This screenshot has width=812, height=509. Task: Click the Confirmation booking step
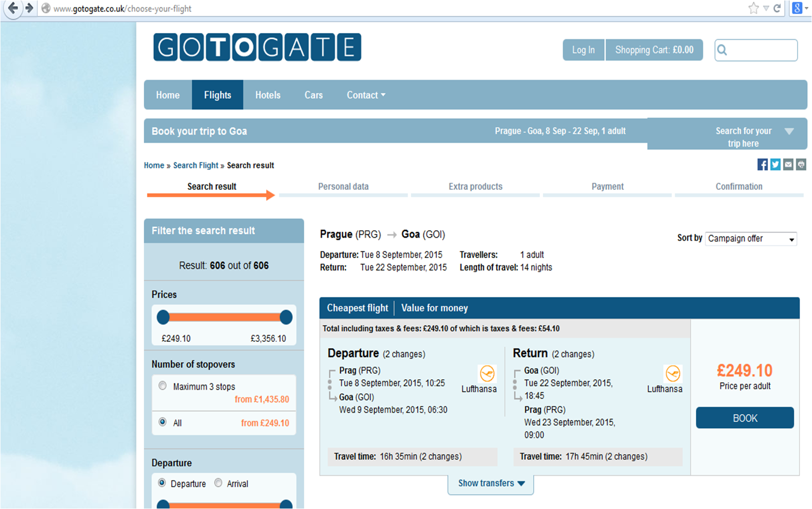click(739, 186)
